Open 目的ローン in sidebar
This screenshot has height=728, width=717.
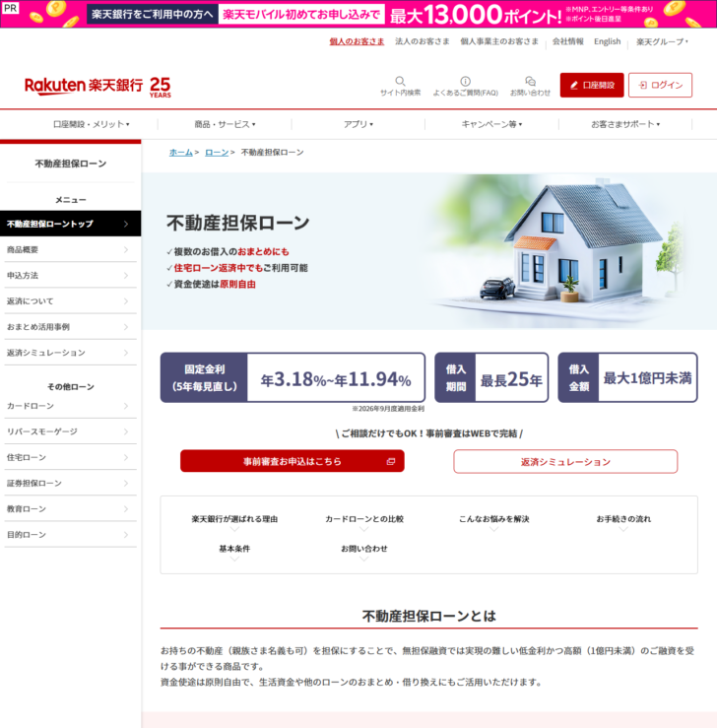coord(71,535)
